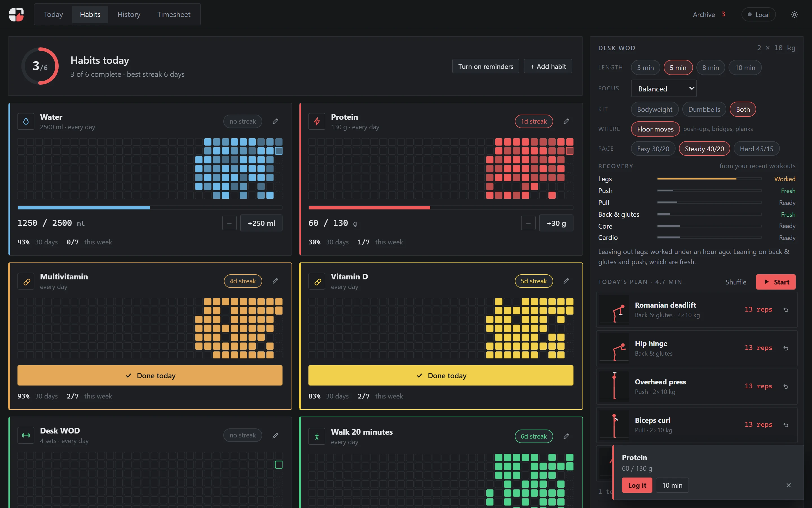Edit the Desk WOD habit pencil icon
Screen dimensions: 812x508
tap(275, 435)
